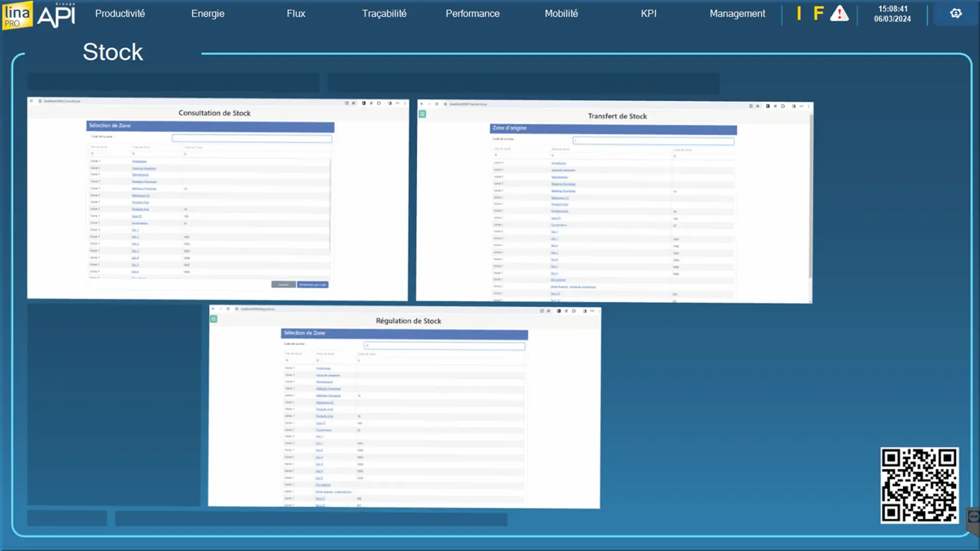This screenshot has width=980, height=551.
Task: Open the Productivité menu
Action: coord(120,13)
